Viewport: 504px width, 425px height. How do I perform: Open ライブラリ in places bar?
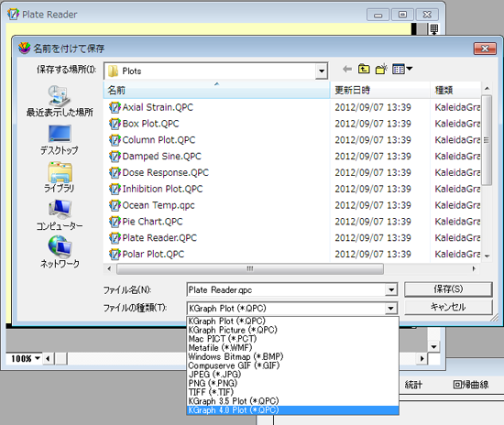pyautogui.click(x=60, y=177)
